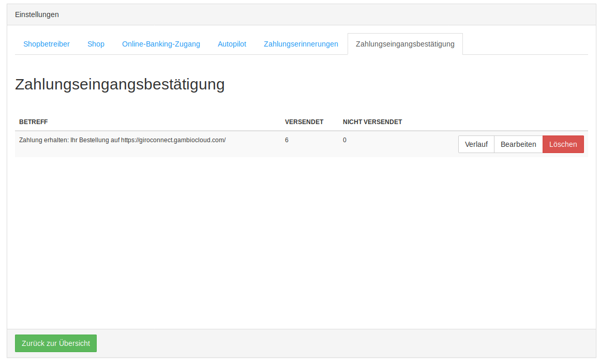Click the Einstellungen panel header
This screenshot has width=600, height=364.
pos(37,14)
